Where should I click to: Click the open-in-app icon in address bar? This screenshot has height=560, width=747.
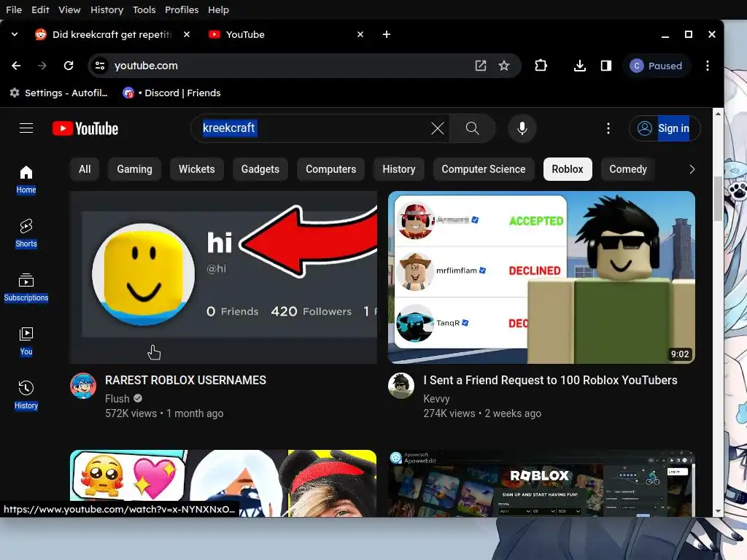481,66
